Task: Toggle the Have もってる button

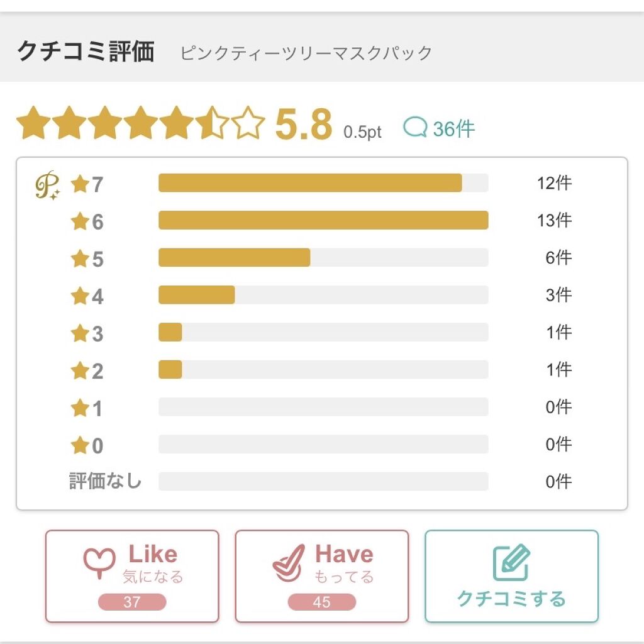Action: click(x=322, y=576)
